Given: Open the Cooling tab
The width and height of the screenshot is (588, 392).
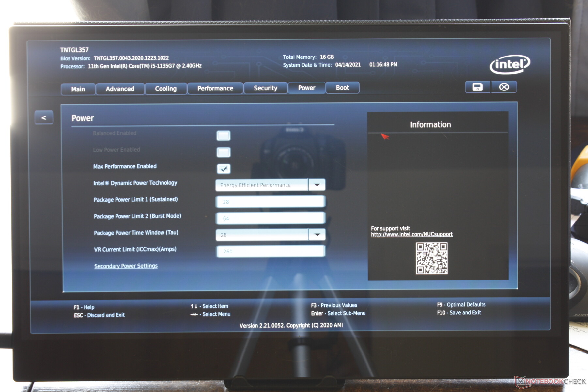Looking at the screenshot, I should click(x=166, y=89).
